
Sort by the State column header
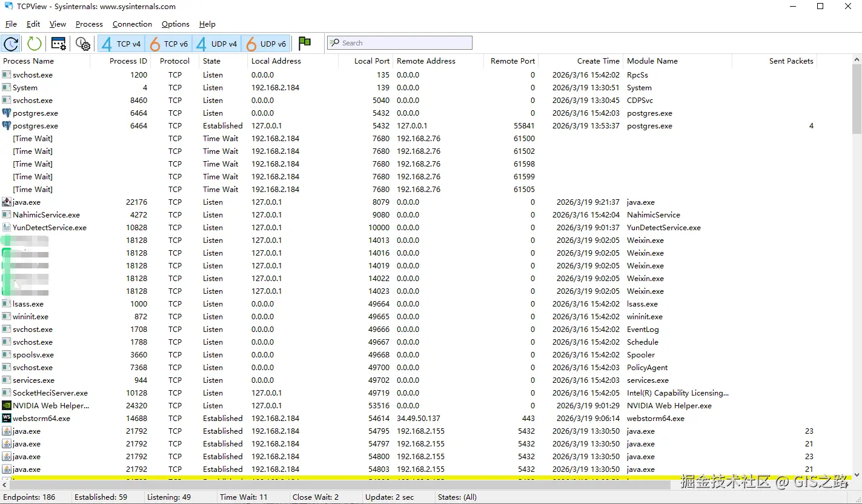[224, 61]
